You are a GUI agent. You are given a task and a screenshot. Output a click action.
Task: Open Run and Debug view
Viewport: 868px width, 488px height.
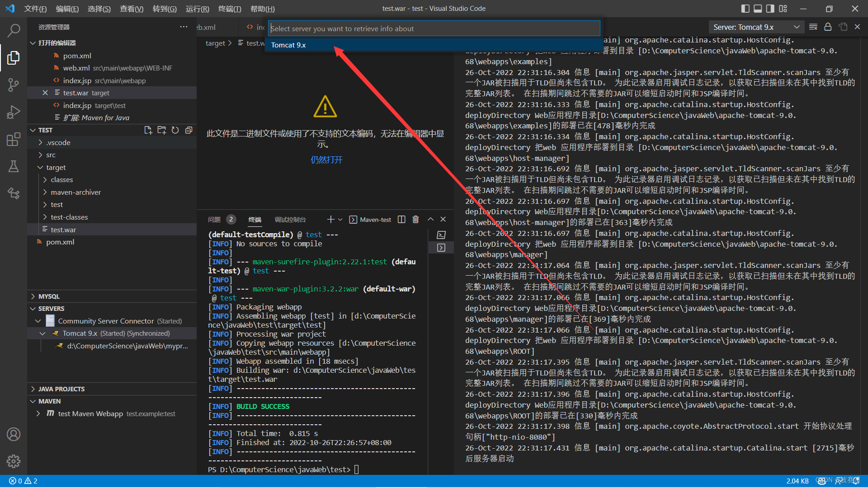[14, 112]
